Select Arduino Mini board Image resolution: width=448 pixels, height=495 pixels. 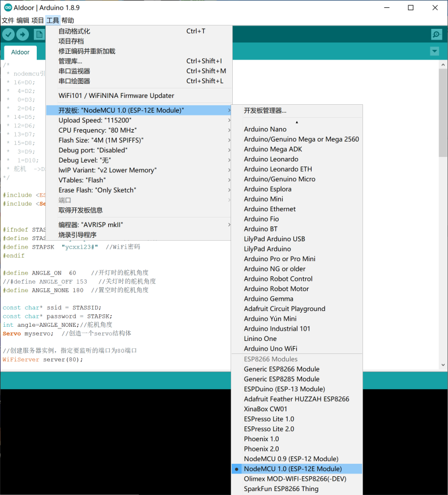pyautogui.click(x=297, y=199)
